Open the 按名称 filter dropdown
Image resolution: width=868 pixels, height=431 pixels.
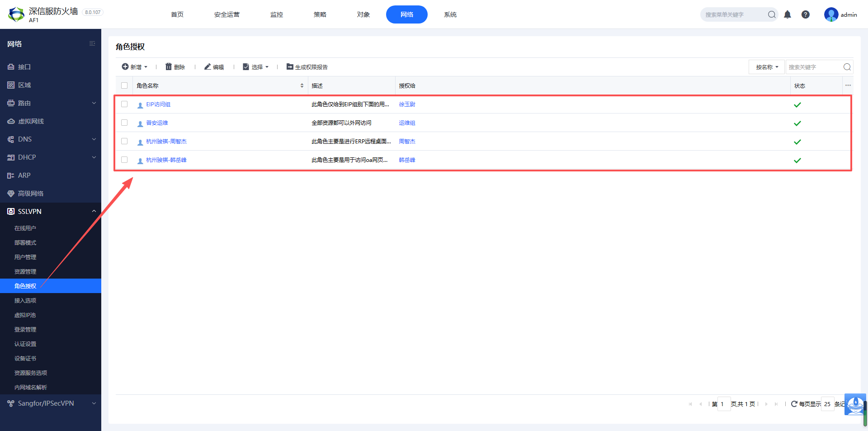767,67
